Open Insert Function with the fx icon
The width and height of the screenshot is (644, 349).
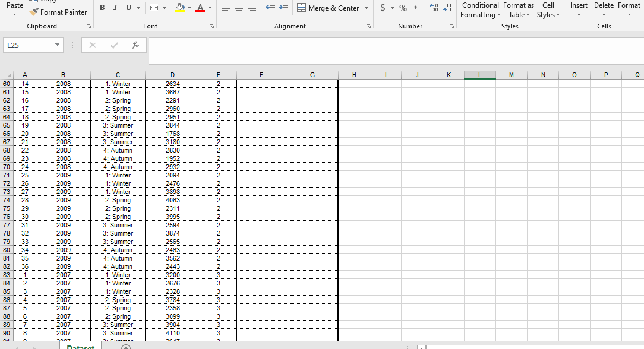[135, 45]
